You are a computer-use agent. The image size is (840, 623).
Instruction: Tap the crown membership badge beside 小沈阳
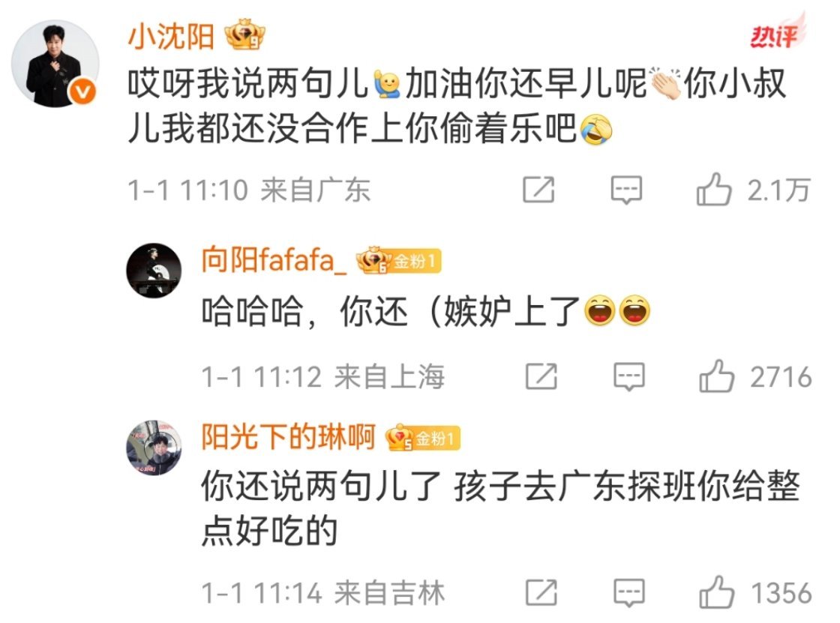(x=244, y=34)
